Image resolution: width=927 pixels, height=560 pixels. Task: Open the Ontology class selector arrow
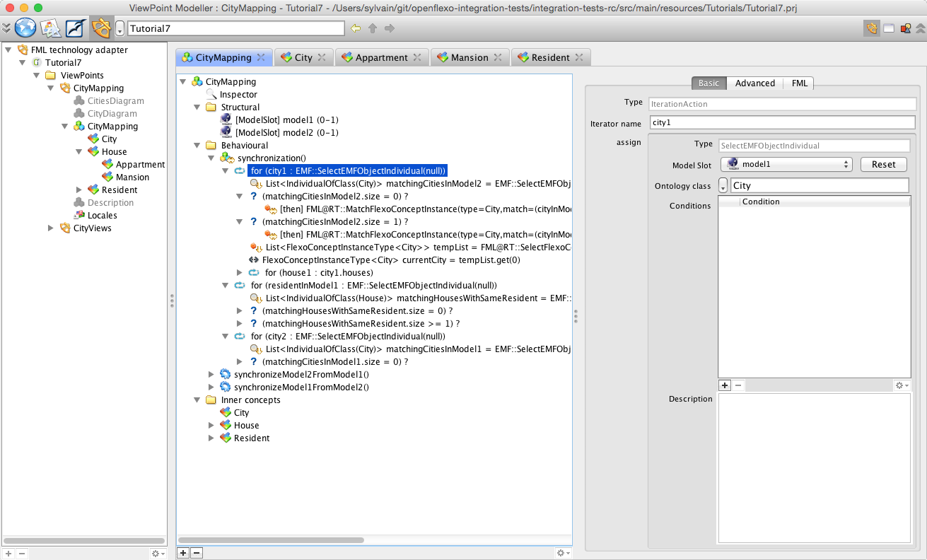[723, 186]
